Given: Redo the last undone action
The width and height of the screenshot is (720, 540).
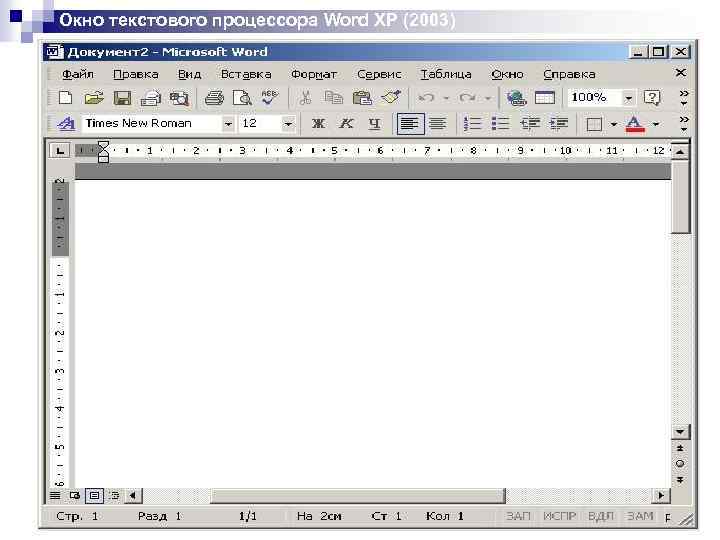Looking at the screenshot, I should pos(468,98).
